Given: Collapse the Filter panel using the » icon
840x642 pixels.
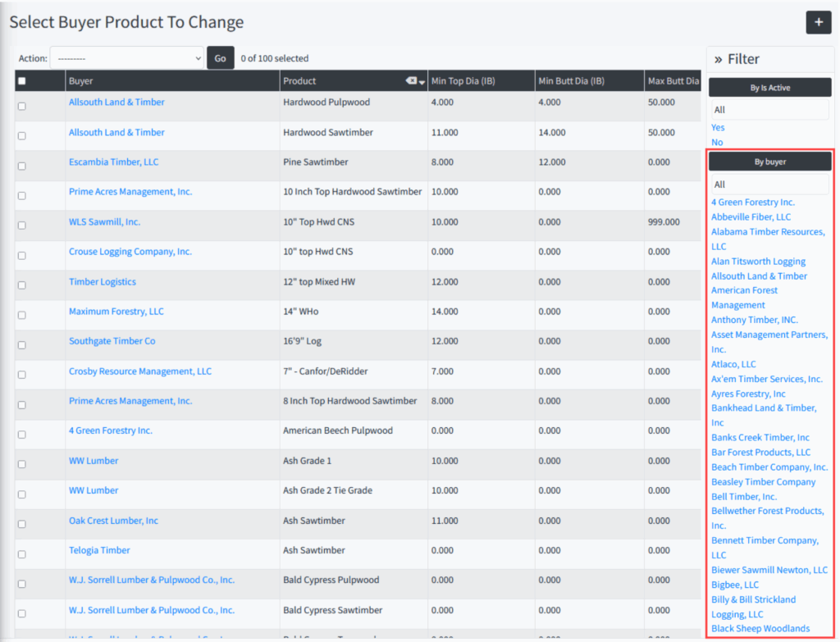Looking at the screenshot, I should point(718,59).
